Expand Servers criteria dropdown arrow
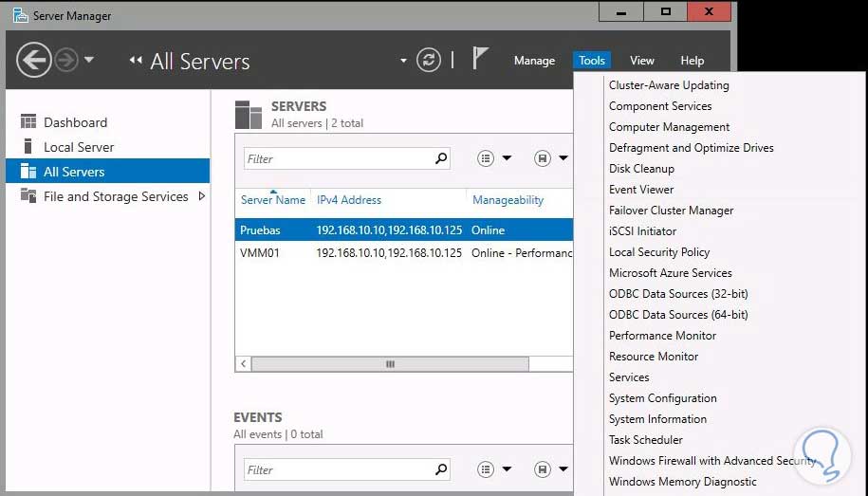The height and width of the screenshot is (496, 868). pos(507,158)
